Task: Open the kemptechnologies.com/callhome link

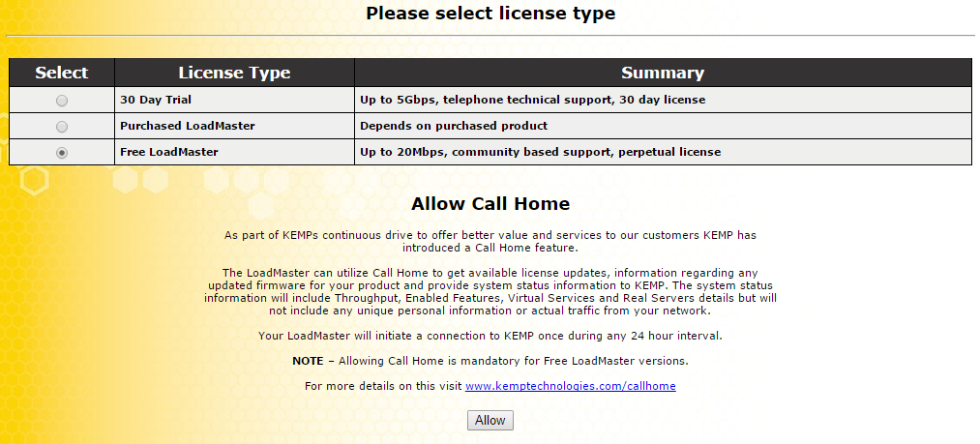Action: (x=570, y=386)
